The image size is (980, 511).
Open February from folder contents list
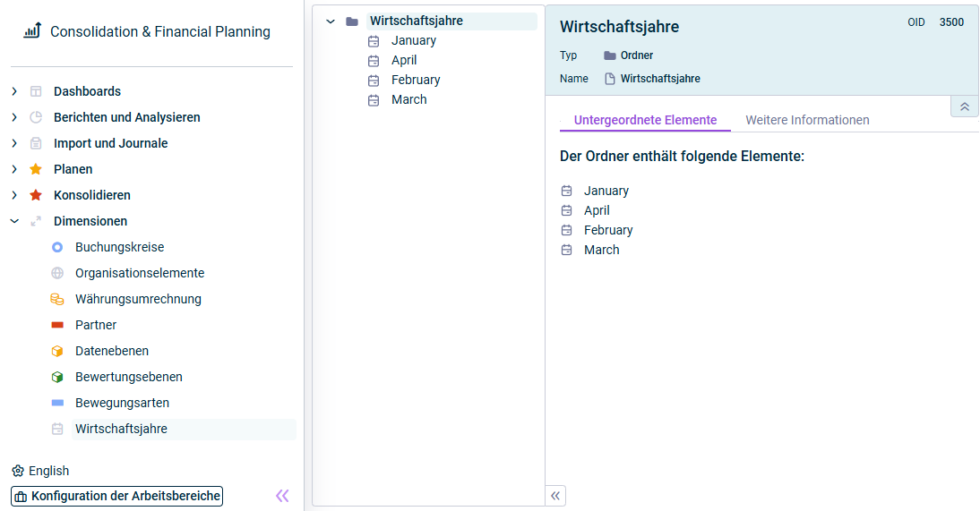pos(608,230)
